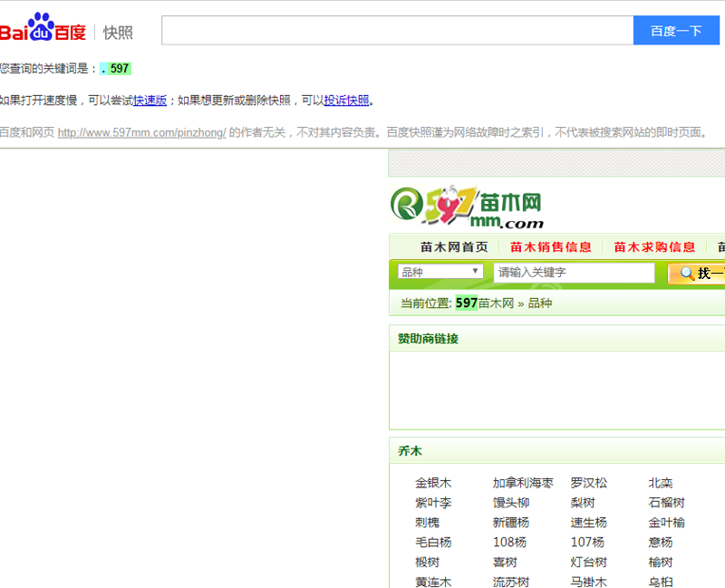This screenshot has width=725, height=588.
Task: Open the 榆树 variety link
Action: coord(661,563)
